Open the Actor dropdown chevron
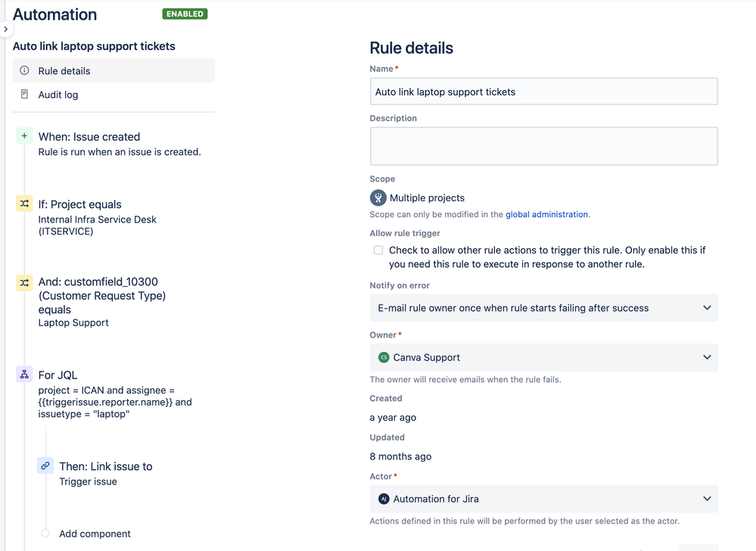The height and width of the screenshot is (551, 756). (707, 499)
